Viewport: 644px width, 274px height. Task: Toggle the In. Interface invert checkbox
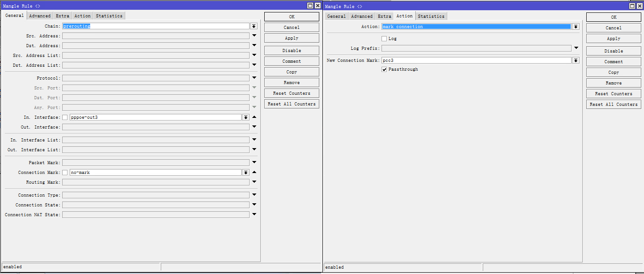pyautogui.click(x=65, y=117)
